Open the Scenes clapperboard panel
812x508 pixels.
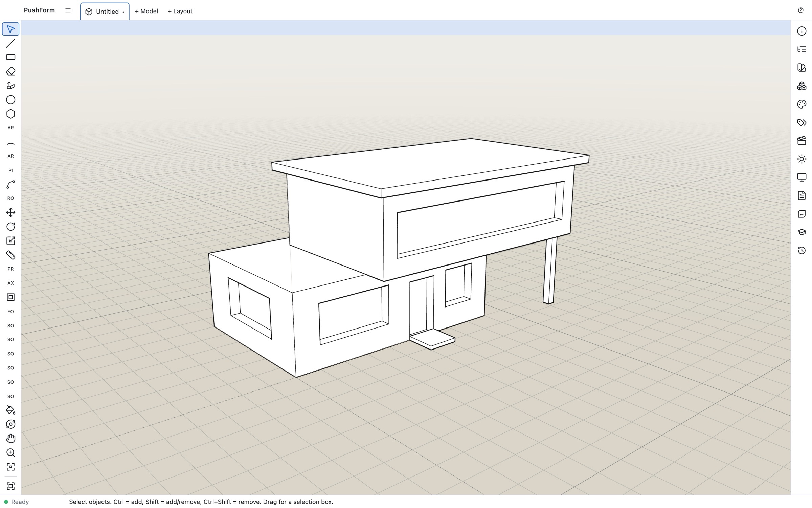point(802,141)
